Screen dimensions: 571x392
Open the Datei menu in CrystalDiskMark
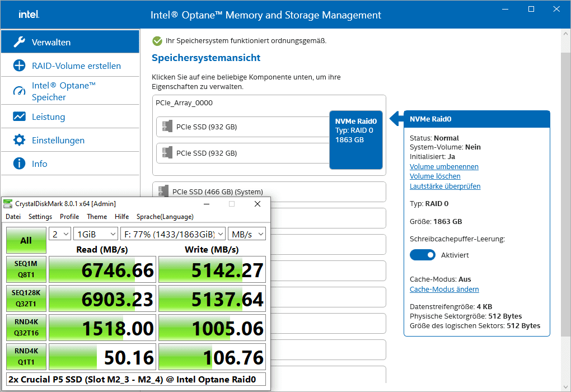(x=13, y=216)
